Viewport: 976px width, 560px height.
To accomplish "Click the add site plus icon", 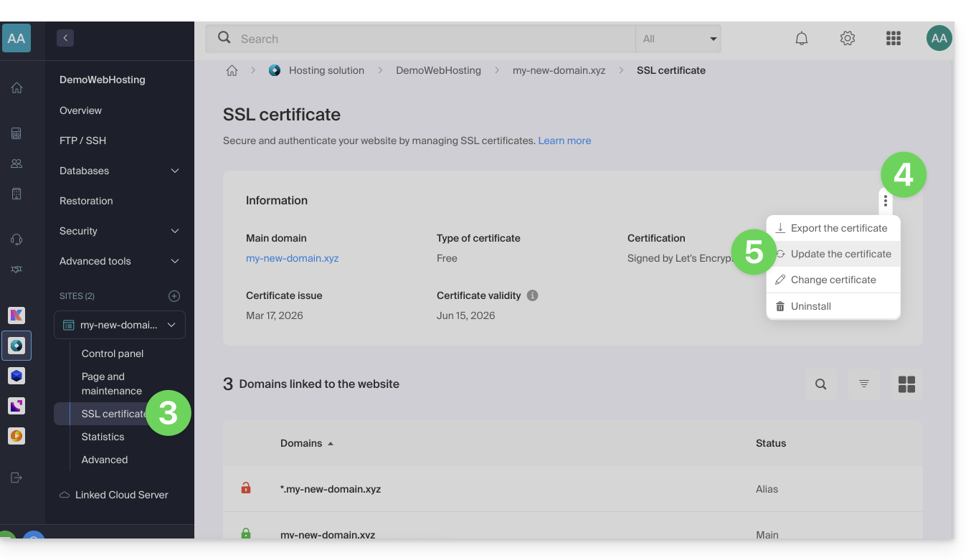I will [174, 296].
